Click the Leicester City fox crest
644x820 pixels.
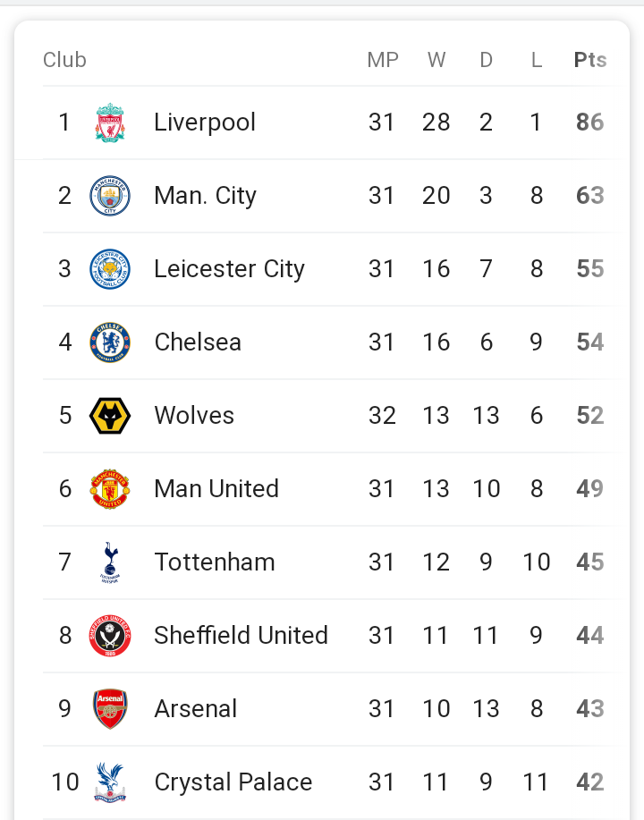tap(110, 269)
